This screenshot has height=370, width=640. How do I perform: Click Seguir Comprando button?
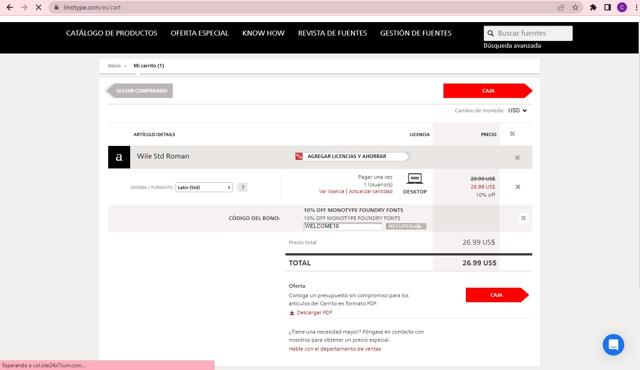point(140,91)
